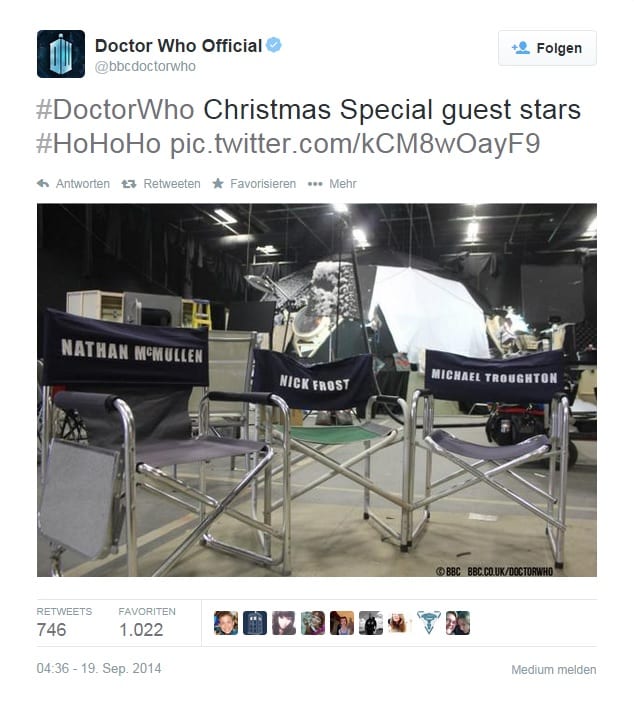Report media via Medium melden
This screenshot has height=708, width=634.
point(554,670)
